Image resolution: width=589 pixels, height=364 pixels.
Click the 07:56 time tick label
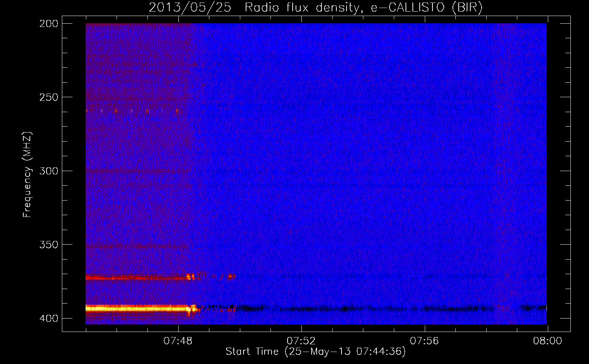click(x=424, y=341)
